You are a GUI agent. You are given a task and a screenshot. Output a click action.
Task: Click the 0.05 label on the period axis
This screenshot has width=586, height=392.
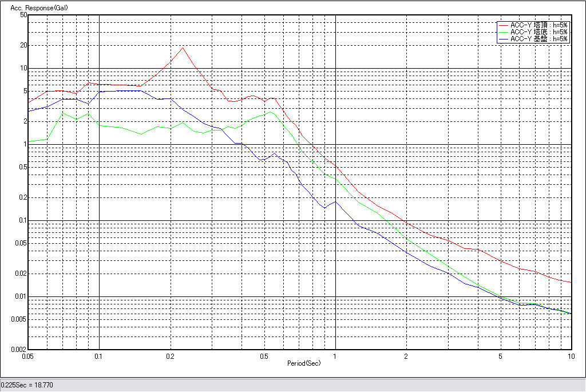point(28,357)
